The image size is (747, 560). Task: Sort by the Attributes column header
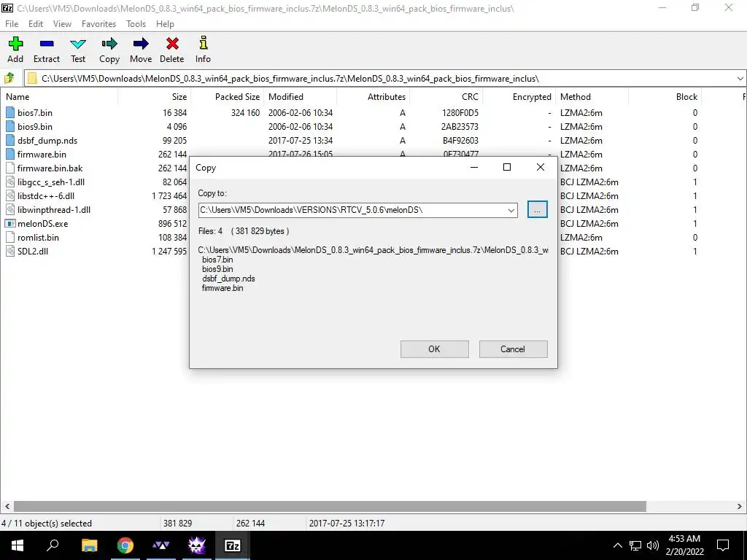pyautogui.click(x=373, y=97)
